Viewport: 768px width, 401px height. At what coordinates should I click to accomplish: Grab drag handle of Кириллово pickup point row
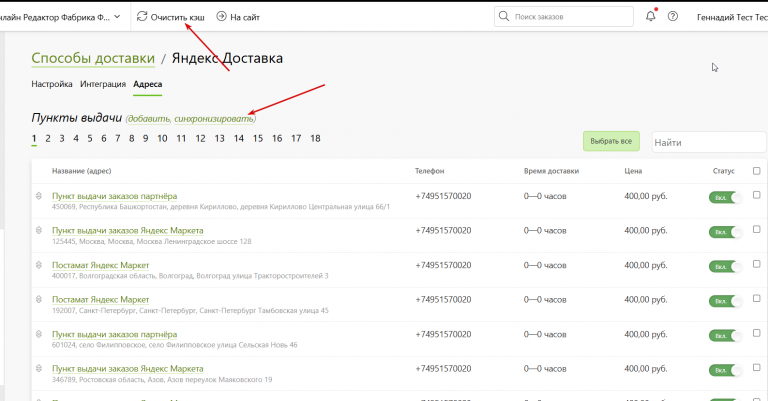pos(39,196)
